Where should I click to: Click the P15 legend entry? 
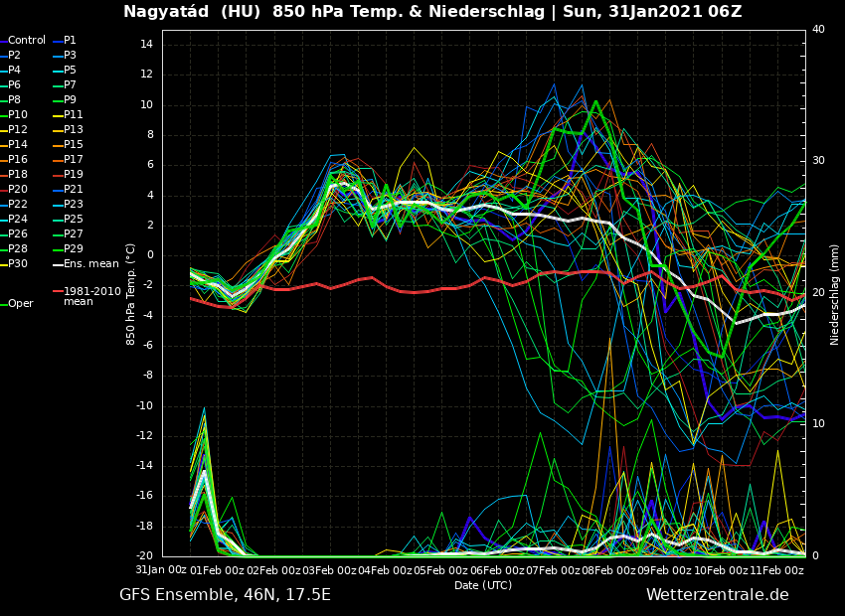pyautogui.click(x=74, y=145)
